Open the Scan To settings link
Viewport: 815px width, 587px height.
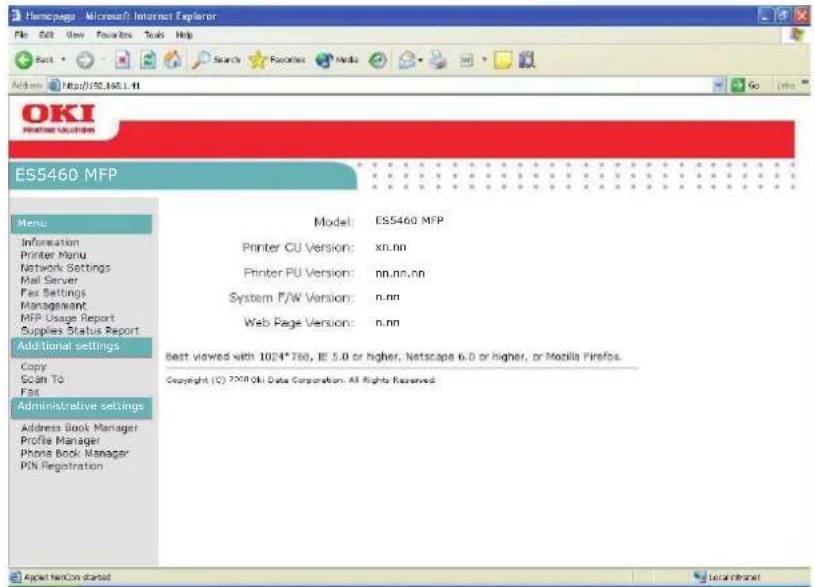click(x=42, y=379)
